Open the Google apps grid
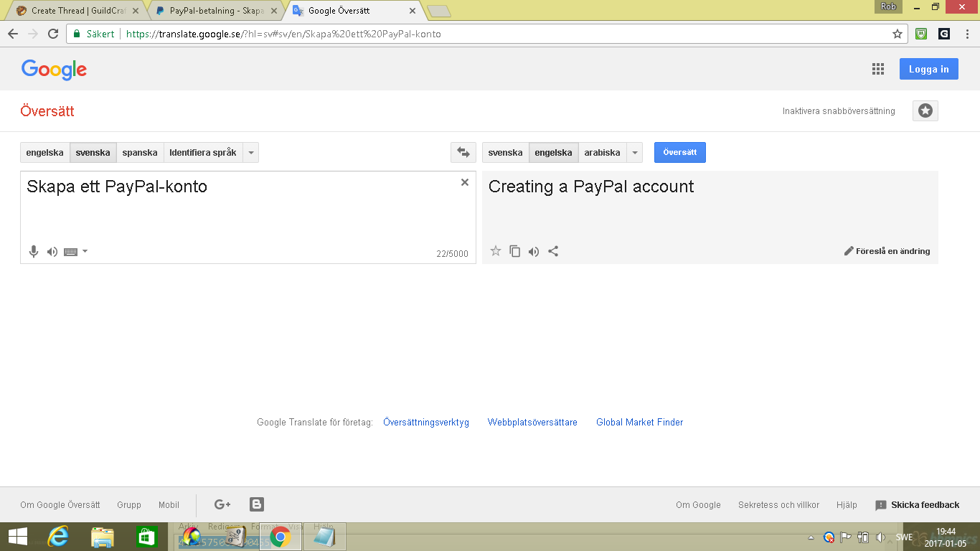Image resolution: width=980 pixels, height=551 pixels. pyautogui.click(x=878, y=69)
